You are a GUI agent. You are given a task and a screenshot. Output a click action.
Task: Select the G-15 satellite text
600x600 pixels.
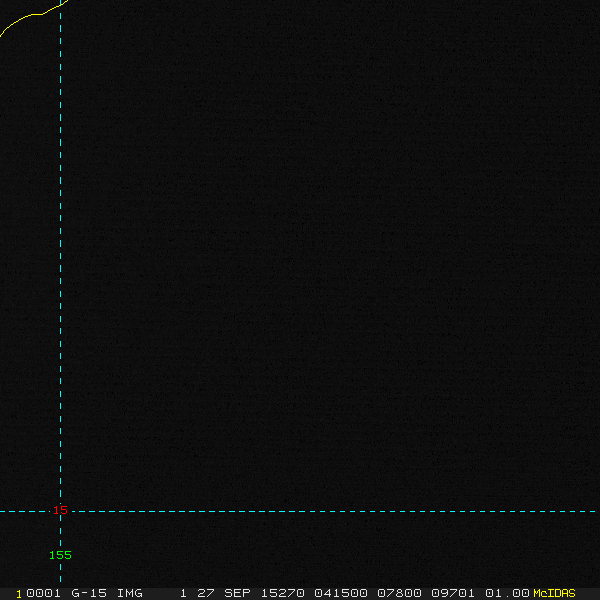coord(89,593)
